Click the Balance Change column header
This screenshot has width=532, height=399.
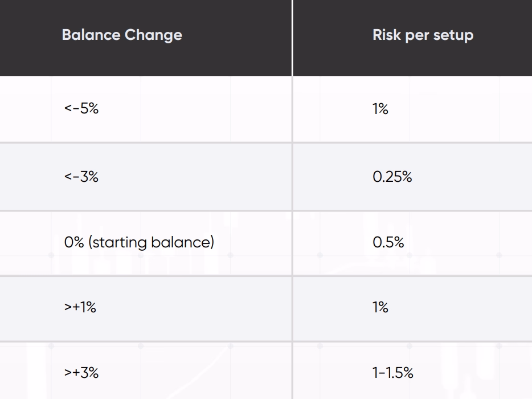pyautogui.click(x=122, y=35)
